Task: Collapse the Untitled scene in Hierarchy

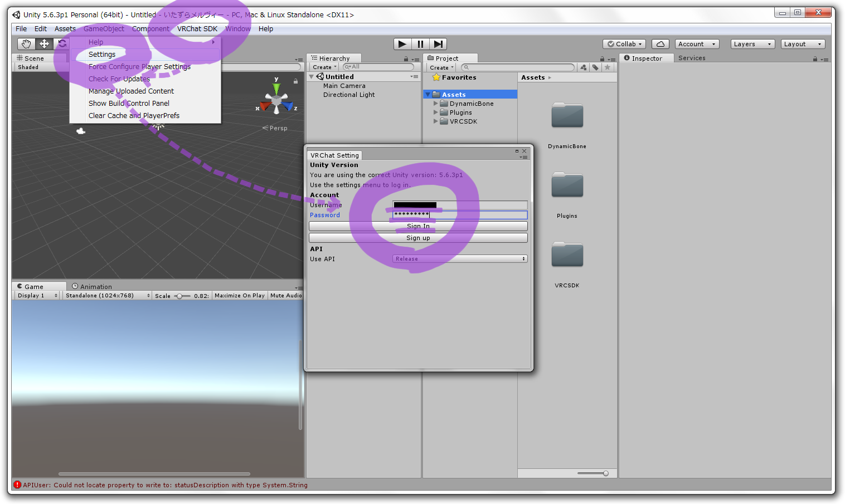Action: [x=312, y=77]
